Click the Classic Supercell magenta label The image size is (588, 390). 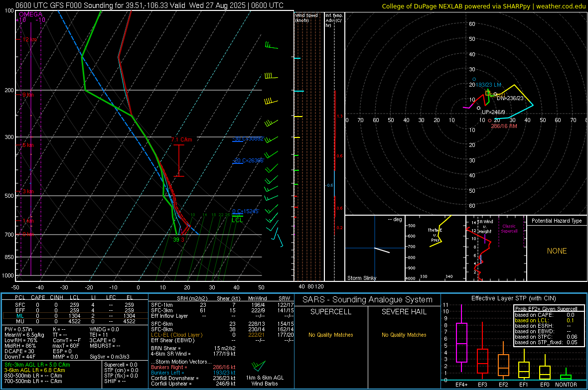[x=509, y=229]
